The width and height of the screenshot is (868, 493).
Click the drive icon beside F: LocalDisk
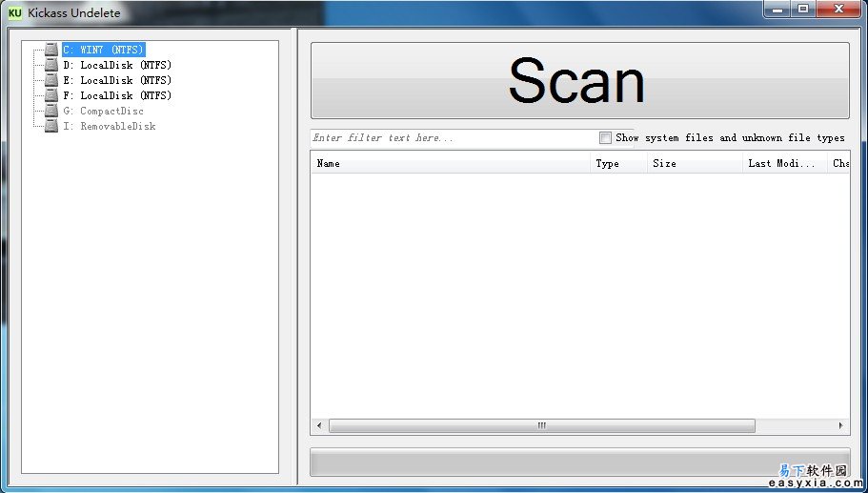(x=51, y=95)
